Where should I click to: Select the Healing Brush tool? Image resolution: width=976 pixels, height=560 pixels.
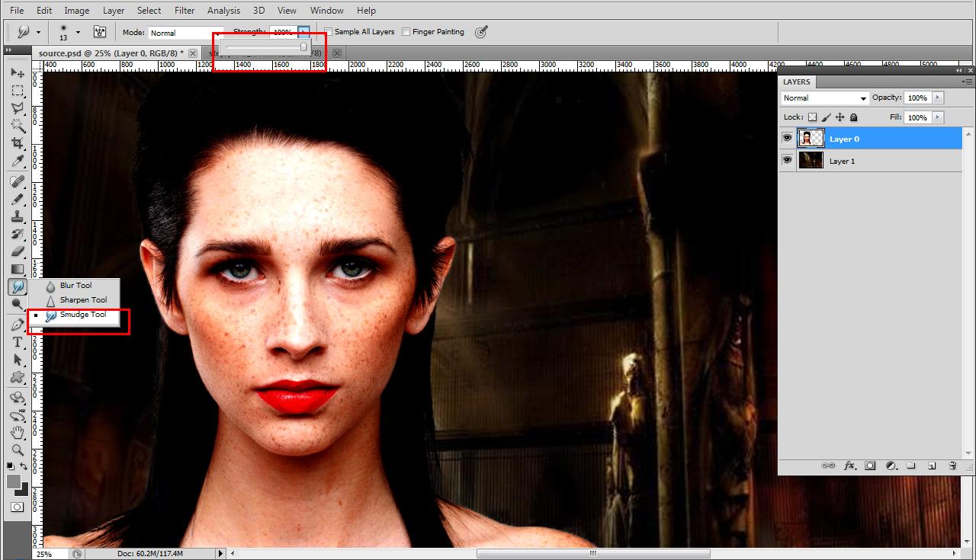(x=18, y=181)
